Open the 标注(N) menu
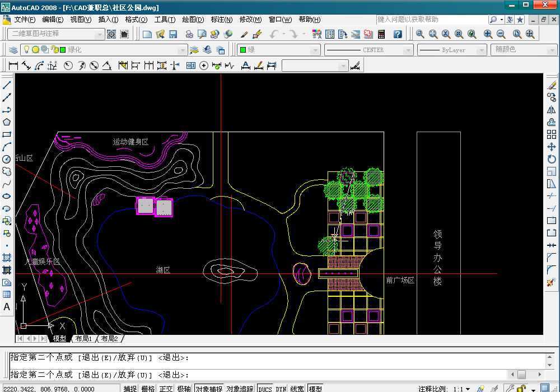 coord(221,20)
